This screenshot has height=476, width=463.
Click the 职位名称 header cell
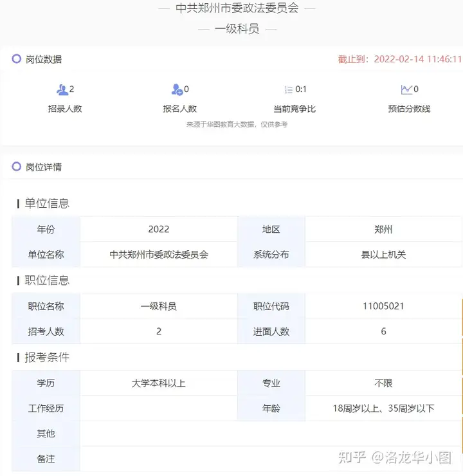pyautogui.click(x=46, y=306)
